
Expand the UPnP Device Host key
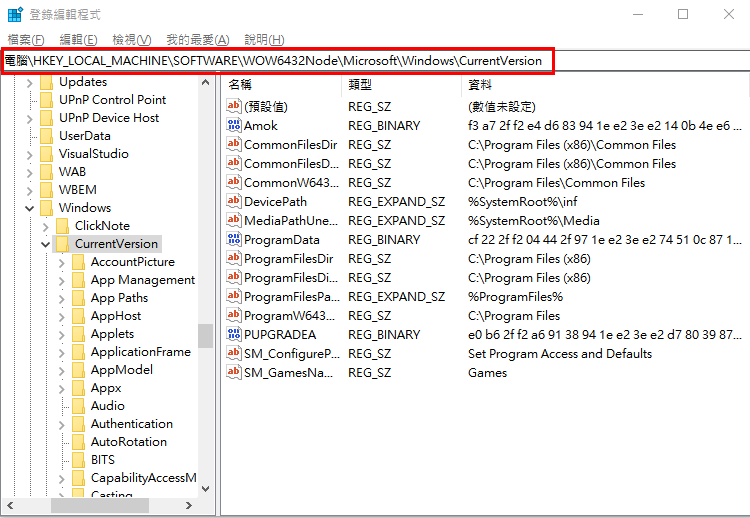click(x=30, y=118)
